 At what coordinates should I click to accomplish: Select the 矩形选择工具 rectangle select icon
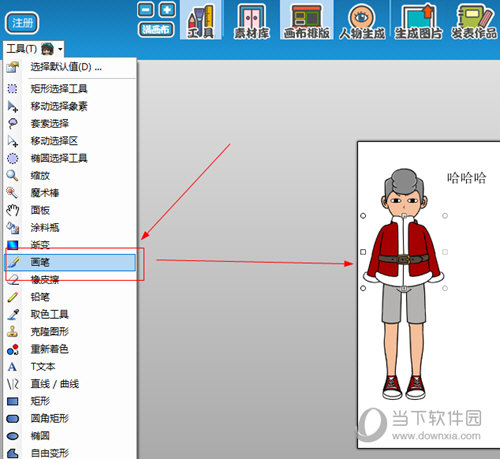pyautogui.click(x=13, y=89)
